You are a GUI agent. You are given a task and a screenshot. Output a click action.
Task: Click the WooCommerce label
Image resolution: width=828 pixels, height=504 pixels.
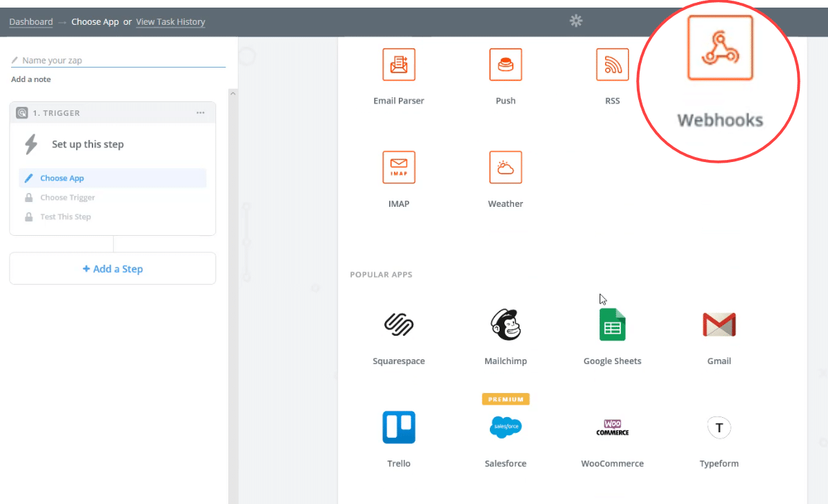click(x=612, y=464)
